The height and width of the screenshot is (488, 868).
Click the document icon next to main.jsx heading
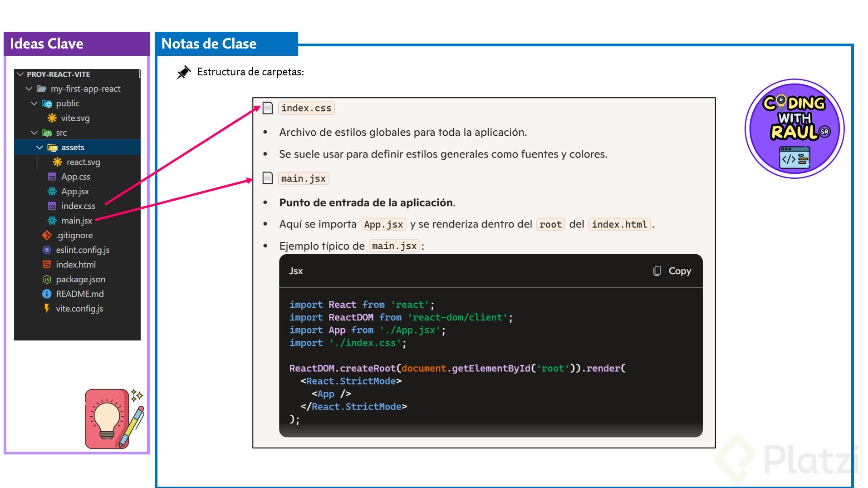coord(268,178)
